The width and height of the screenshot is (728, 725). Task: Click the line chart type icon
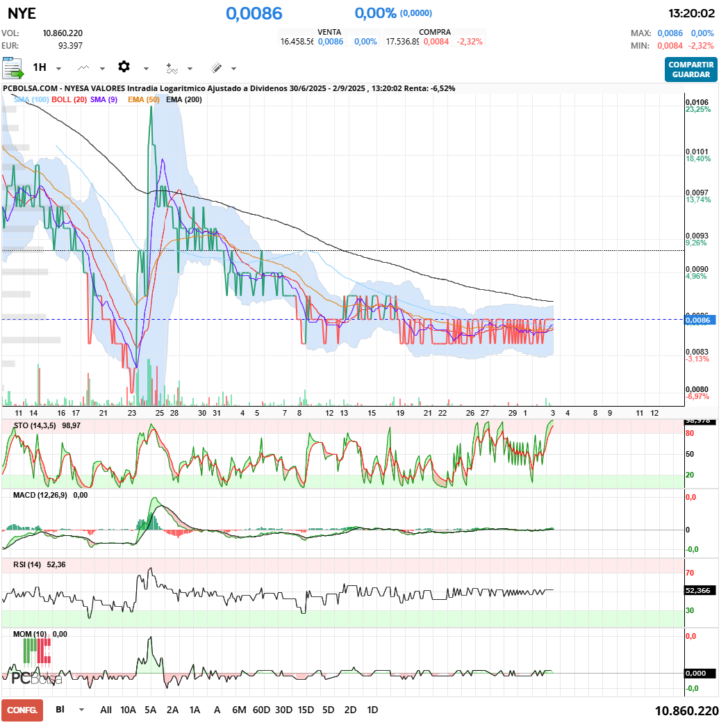click(x=83, y=68)
